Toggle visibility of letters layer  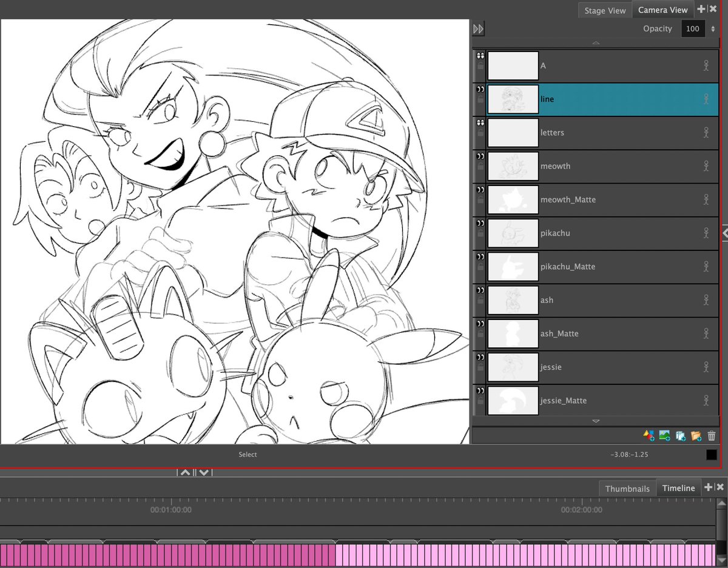pos(480,122)
